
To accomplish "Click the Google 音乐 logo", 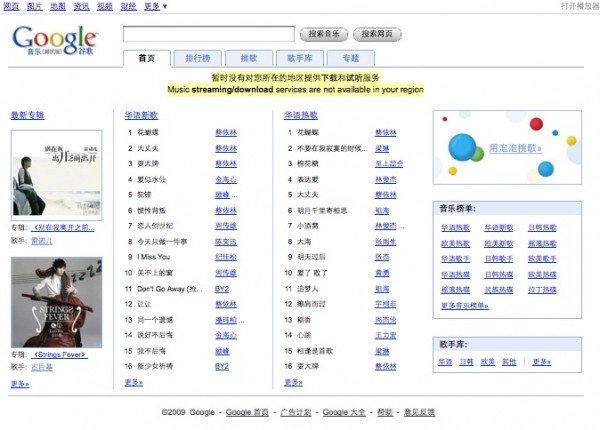I will 55,40.
